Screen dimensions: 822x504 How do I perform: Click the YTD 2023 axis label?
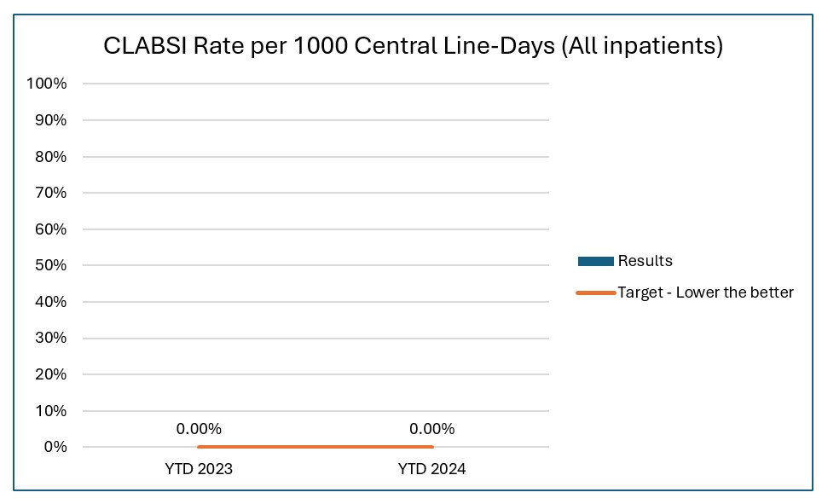coord(199,469)
